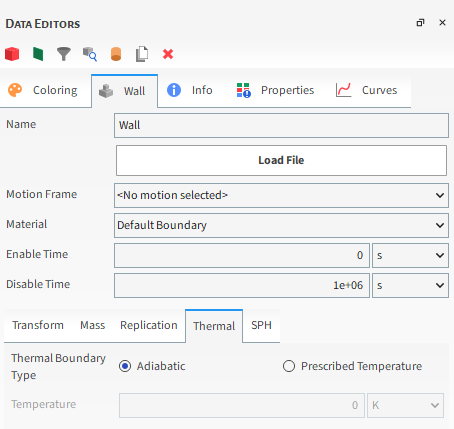454x429 pixels.
Task: Open the Replication sub-tab
Action: (x=149, y=325)
